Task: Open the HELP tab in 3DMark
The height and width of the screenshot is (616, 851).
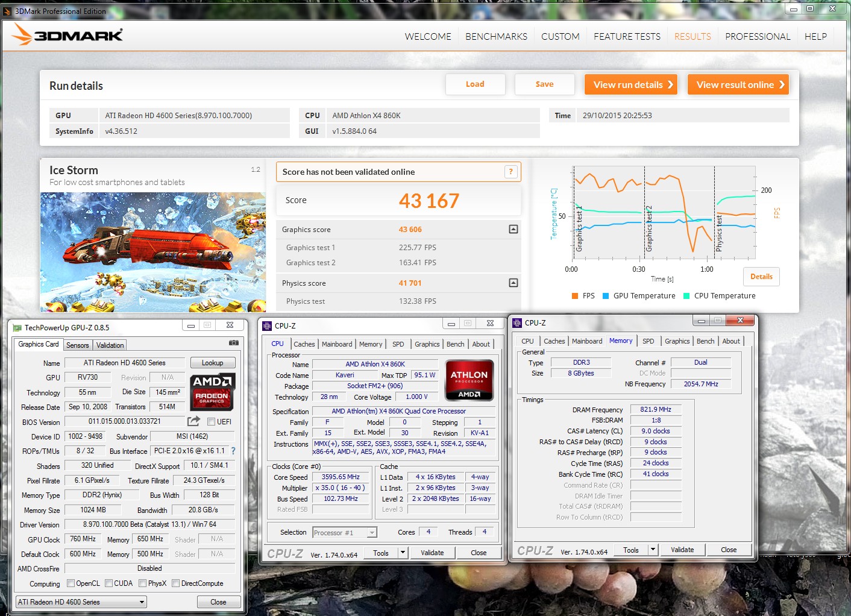Action: (815, 36)
